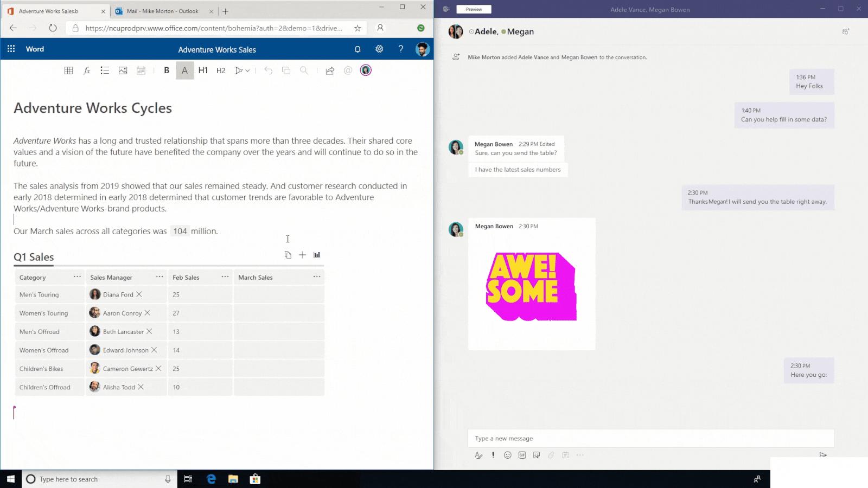Open the flag dropdown in toolbar

pos(242,70)
